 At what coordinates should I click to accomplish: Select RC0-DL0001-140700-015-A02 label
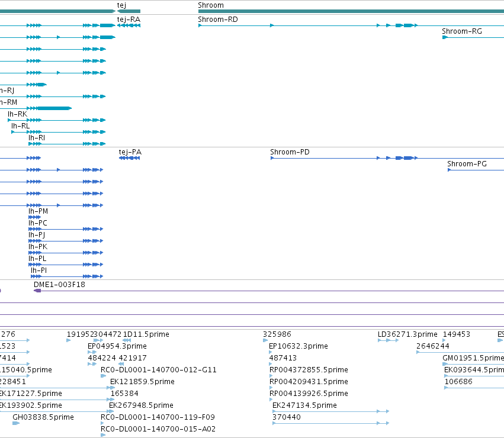coord(158,430)
